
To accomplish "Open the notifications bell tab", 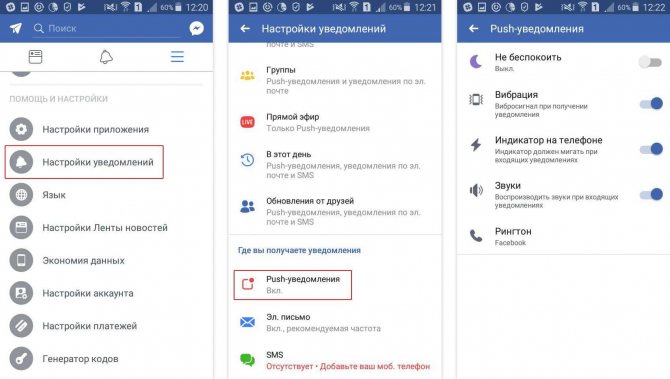I will [106, 57].
